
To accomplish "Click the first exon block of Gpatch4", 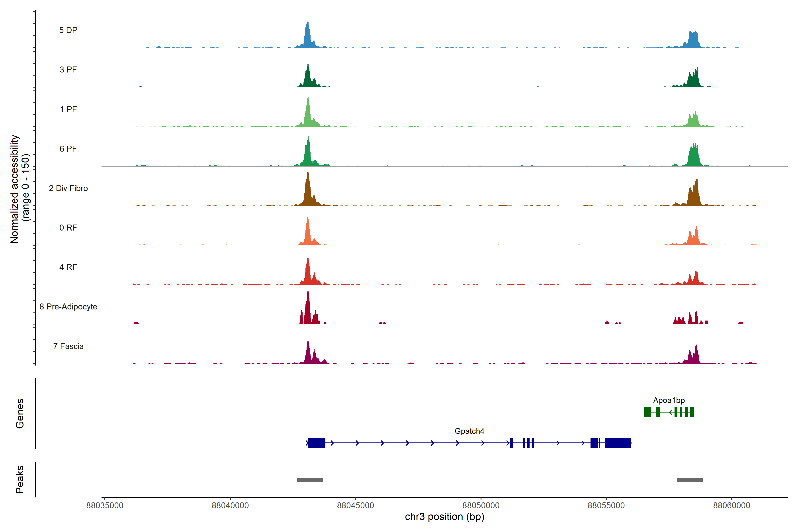I will coord(317,443).
